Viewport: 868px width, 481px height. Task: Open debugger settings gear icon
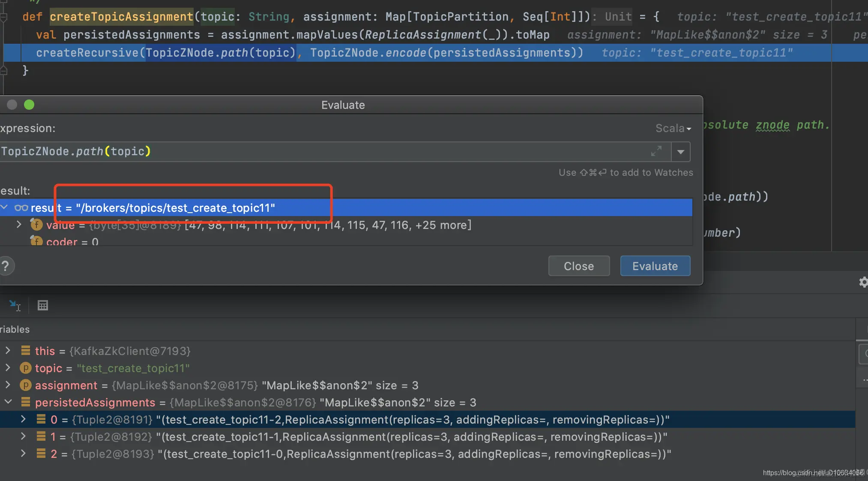click(863, 282)
